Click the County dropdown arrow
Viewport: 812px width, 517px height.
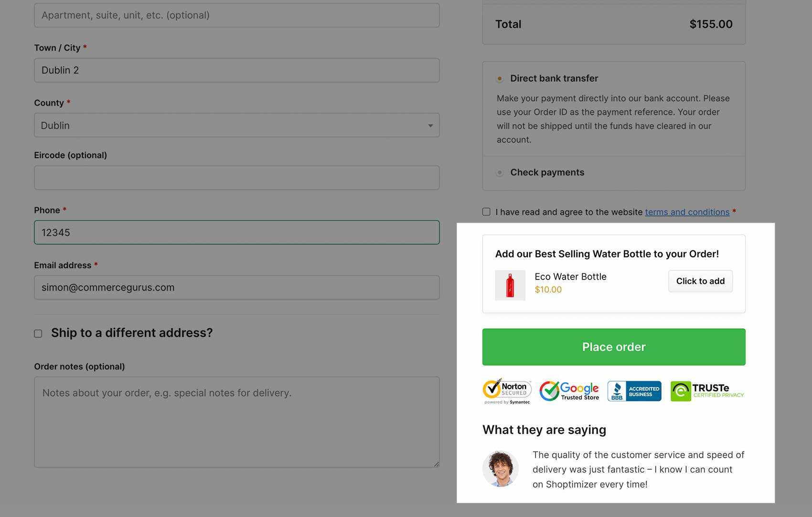[430, 126]
